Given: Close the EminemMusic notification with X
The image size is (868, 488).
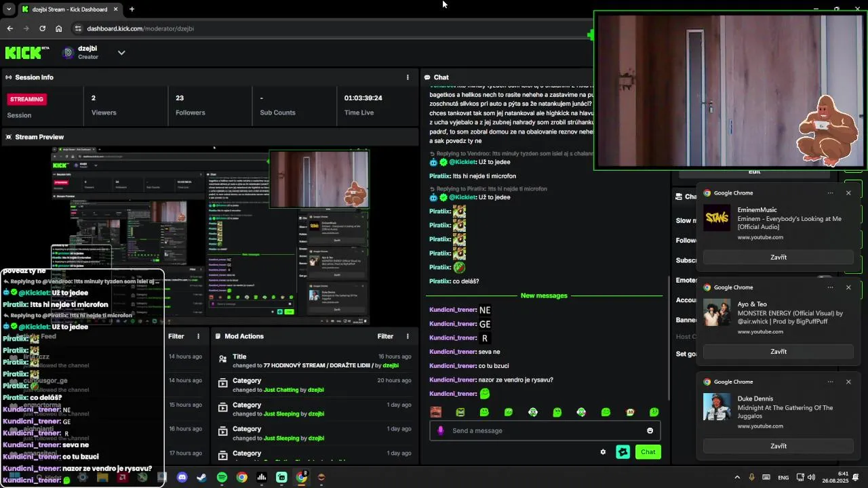Looking at the screenshot, I should pyautogui.click(x=848, y=193).
